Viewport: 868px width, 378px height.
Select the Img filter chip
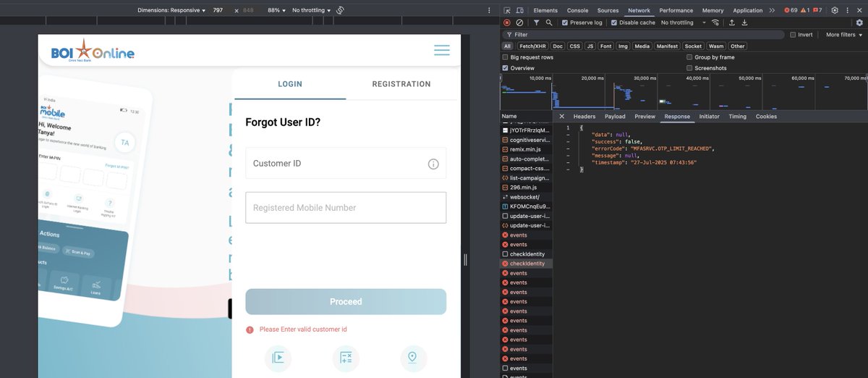tap(623, 46)
